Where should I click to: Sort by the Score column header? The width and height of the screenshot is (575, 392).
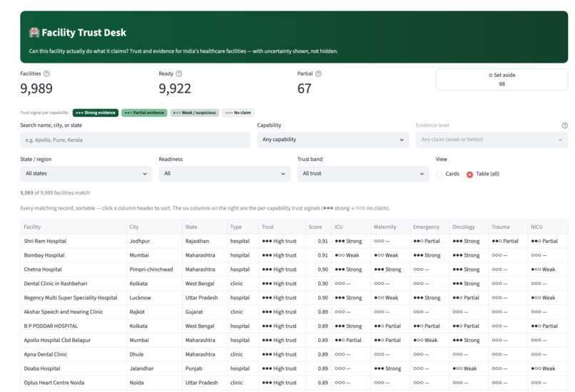click(x=318, y=227)
